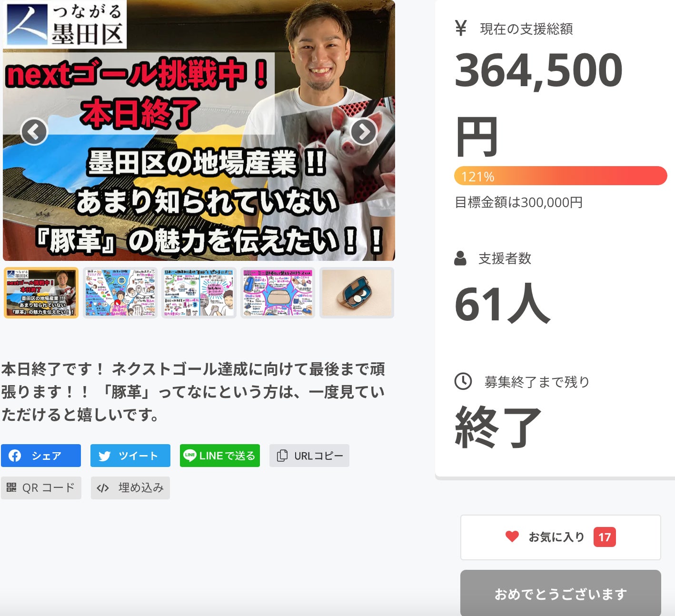675x616 pixels.
Task: Click the Twitter bird icon in ツイート
Action: tap(105, 456)
